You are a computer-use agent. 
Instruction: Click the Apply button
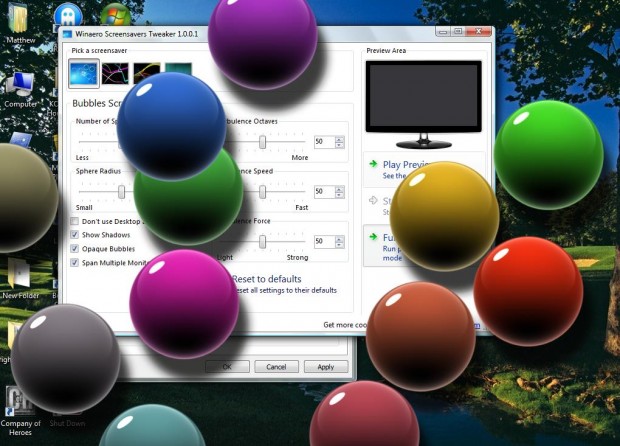325,367
